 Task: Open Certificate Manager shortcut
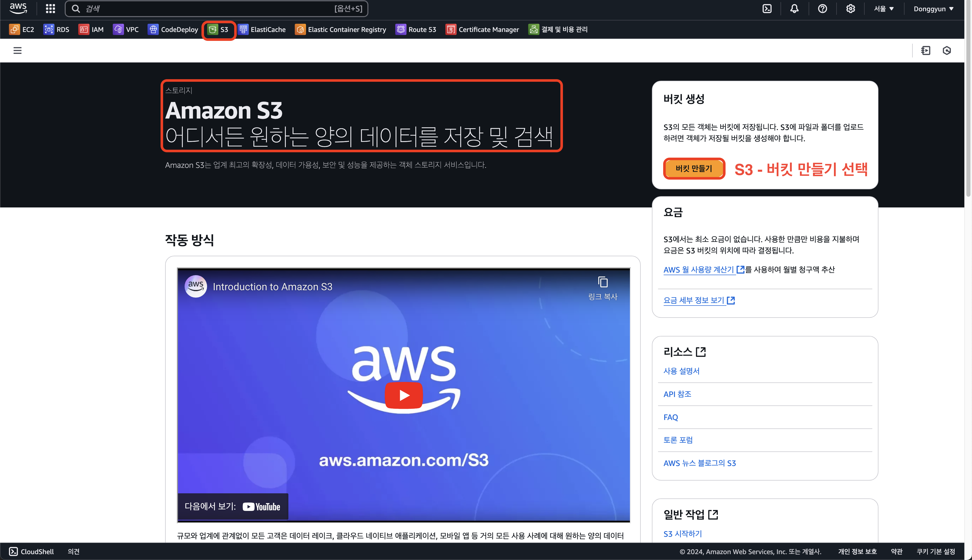click(482, 30)
